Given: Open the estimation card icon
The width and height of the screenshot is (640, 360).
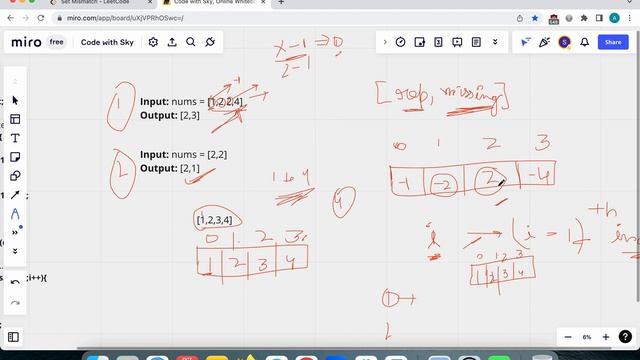Looking at the screenshot, I should pos(438,42).
